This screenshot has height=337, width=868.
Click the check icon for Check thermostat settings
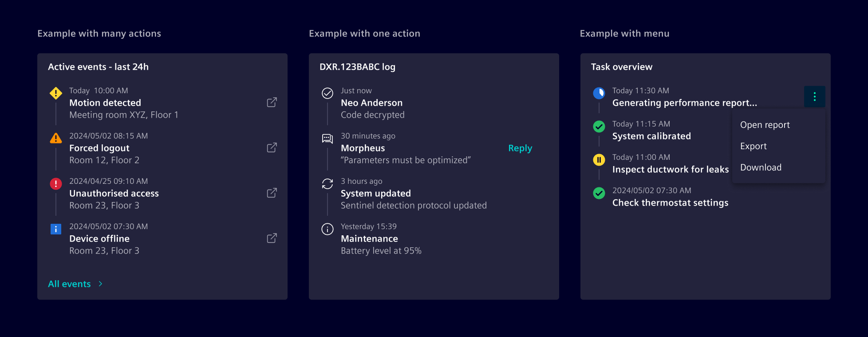[599, 193]
